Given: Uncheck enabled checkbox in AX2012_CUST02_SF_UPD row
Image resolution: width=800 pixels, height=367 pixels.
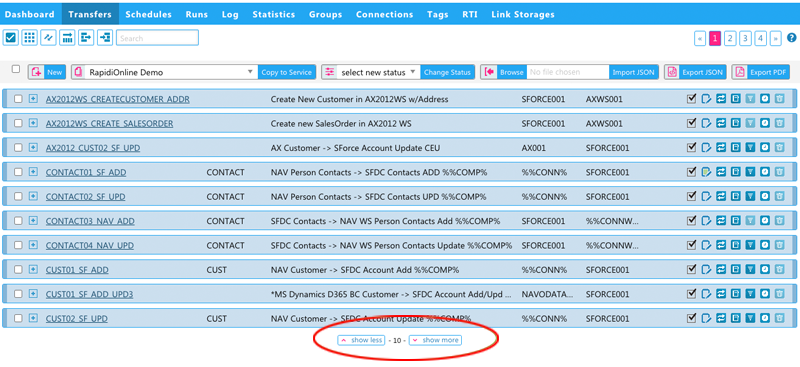Looking at the screenshot, I should [x=692, y=148].
